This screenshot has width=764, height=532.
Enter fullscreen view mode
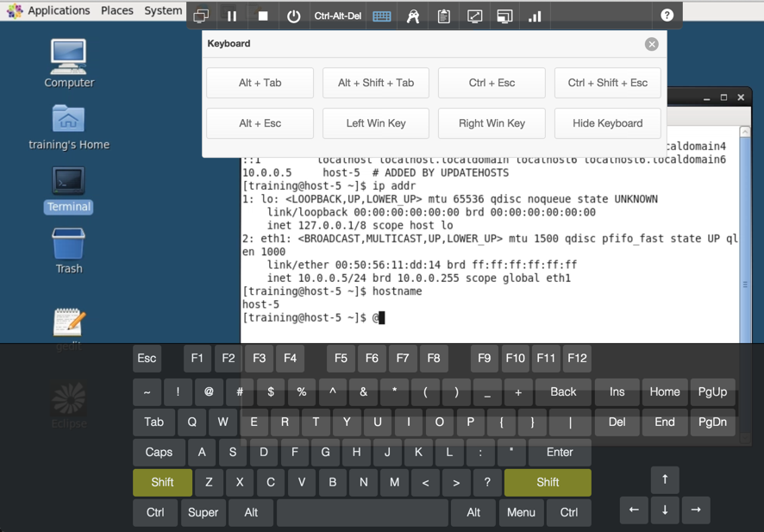click(474, 15)
